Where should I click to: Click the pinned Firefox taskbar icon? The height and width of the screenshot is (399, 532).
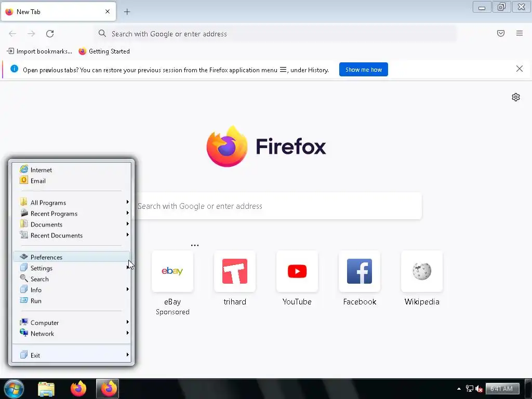(78, 389)
